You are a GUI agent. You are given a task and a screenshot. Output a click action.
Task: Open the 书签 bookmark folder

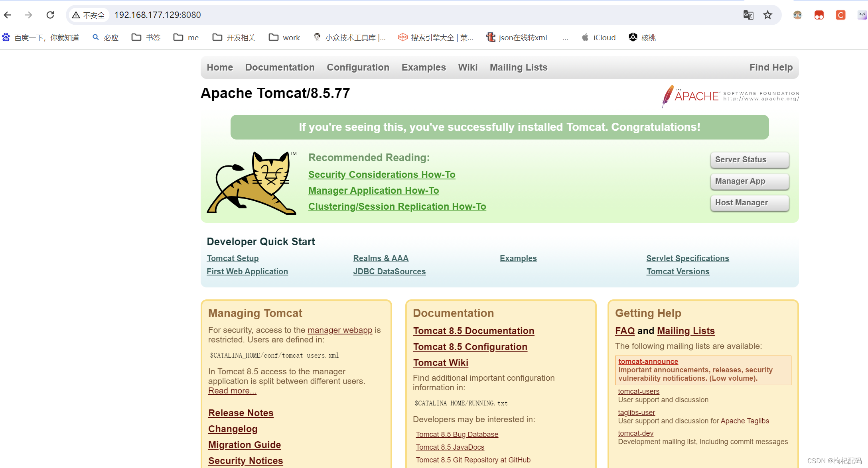146,37
